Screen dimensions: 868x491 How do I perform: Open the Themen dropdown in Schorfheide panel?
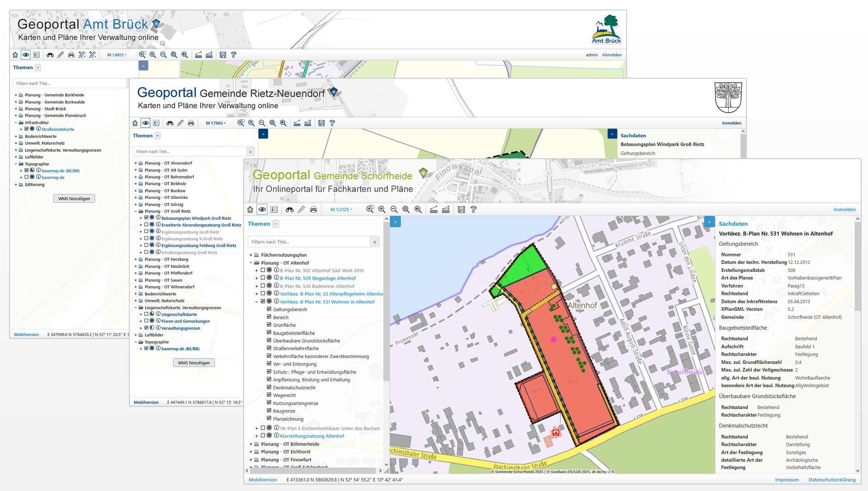pos(276,224)
